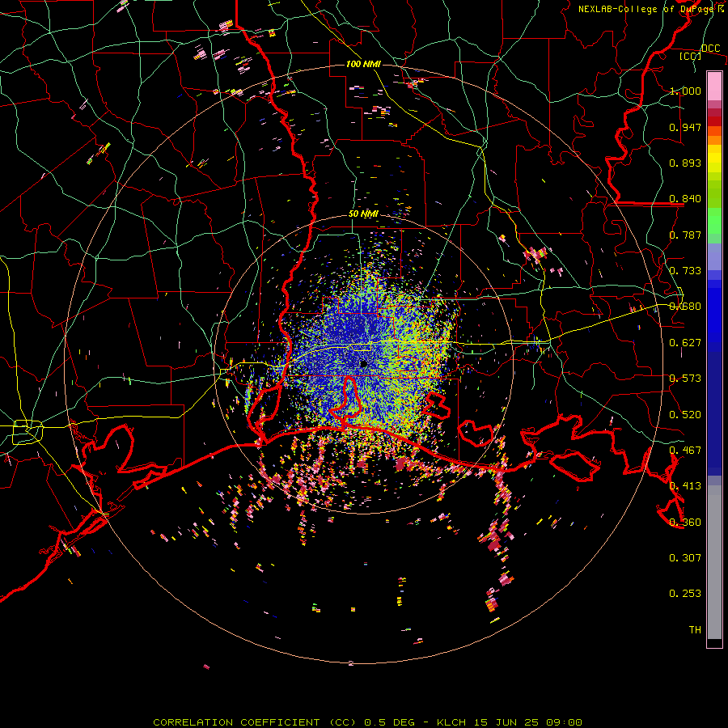
Task: Click the 0.893 scale label
Action: click(x=685, y=163)
